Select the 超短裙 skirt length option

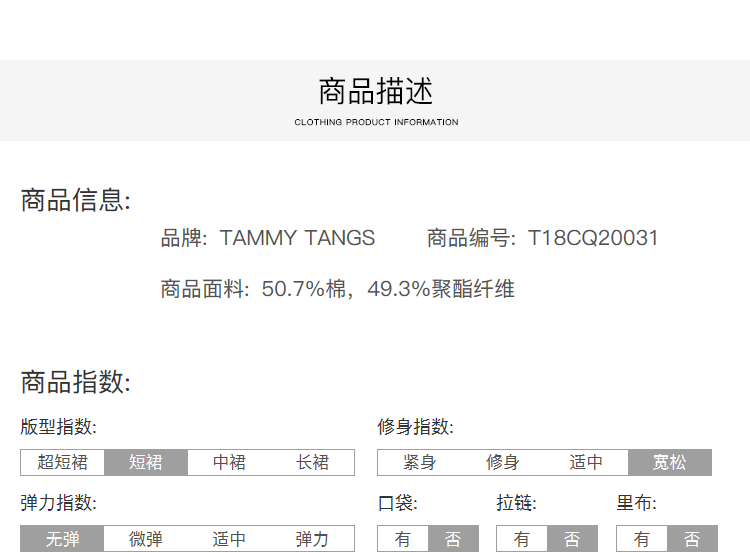[62, 462]
